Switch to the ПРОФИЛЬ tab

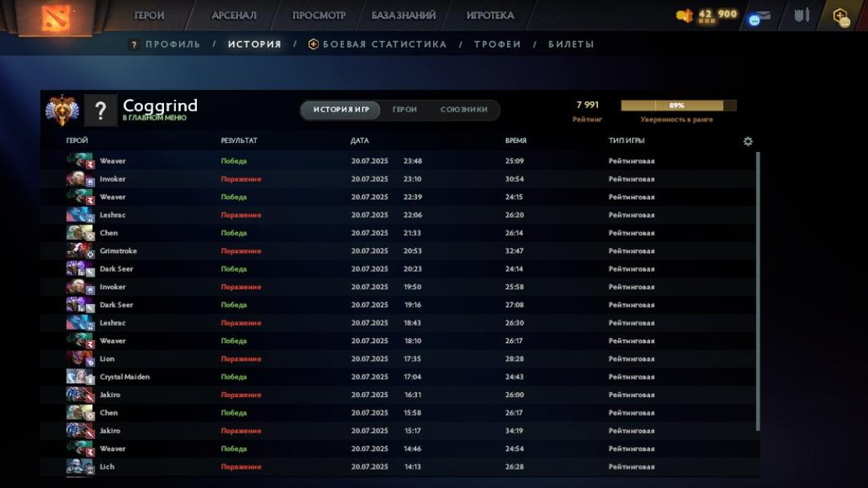point(173,44)
